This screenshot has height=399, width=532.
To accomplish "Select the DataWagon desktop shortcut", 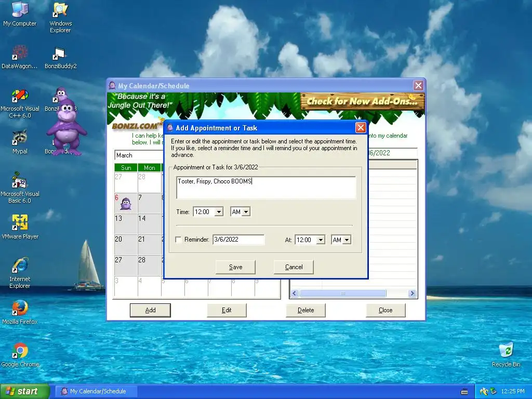I will 20,57.
